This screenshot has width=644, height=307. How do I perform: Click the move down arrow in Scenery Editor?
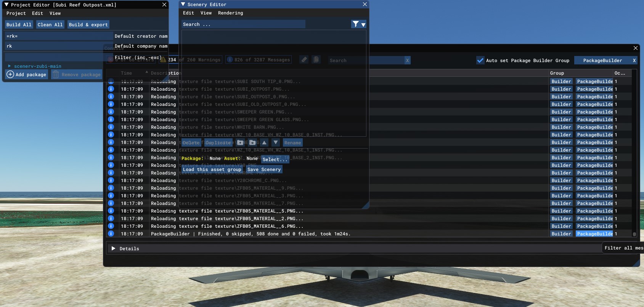coord(276,142)
